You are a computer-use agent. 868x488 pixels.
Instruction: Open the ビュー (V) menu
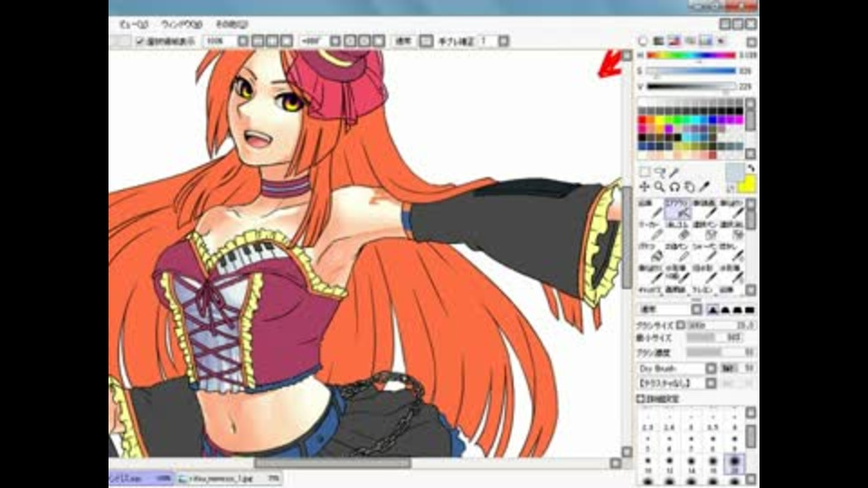pos(134,24)
